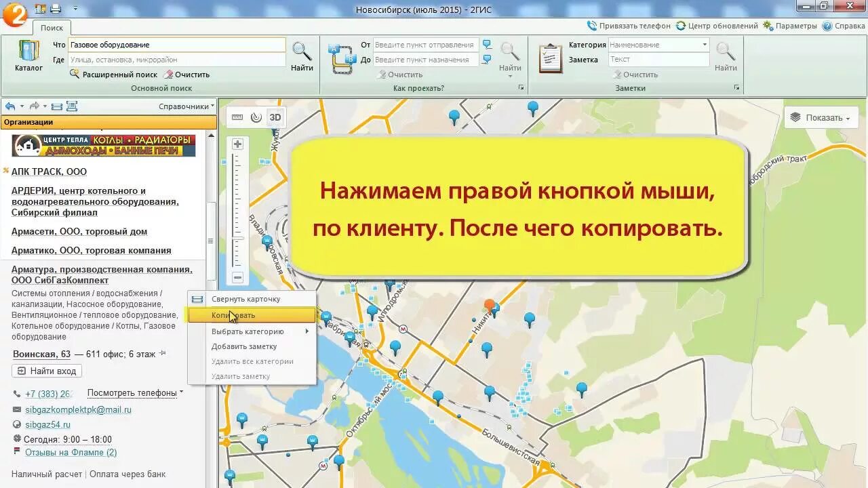Expand the back history dropdown arrow

point(22,106)
